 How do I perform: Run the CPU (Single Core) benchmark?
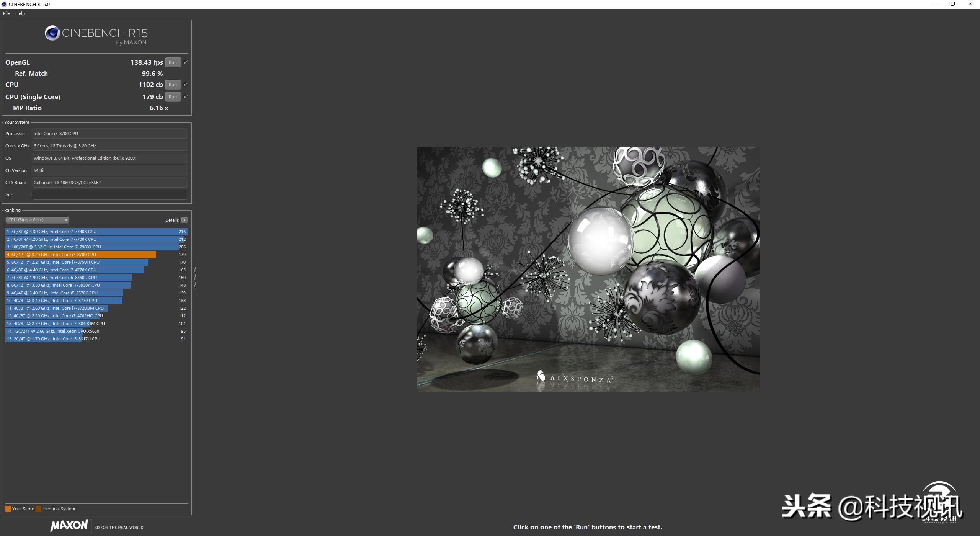point(173,97)
